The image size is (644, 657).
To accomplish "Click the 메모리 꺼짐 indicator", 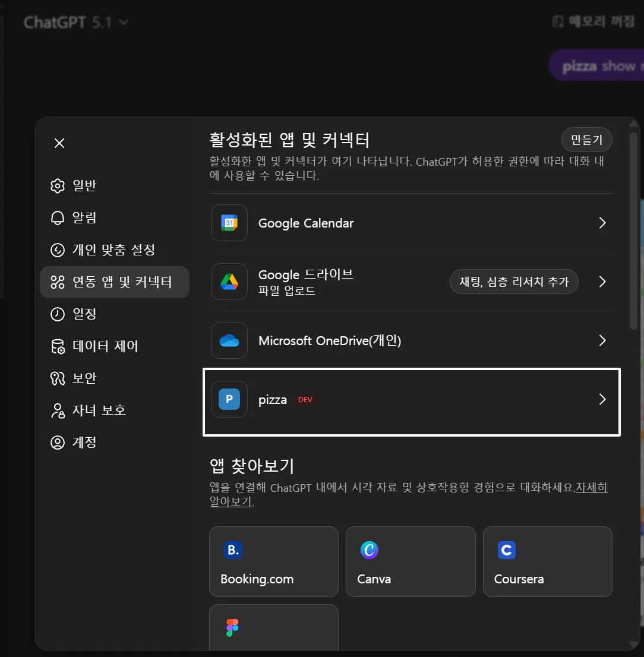I will coord(594,21).
